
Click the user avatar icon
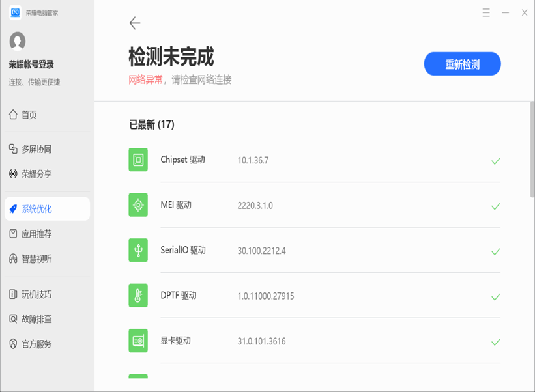(x=18, y=41)
